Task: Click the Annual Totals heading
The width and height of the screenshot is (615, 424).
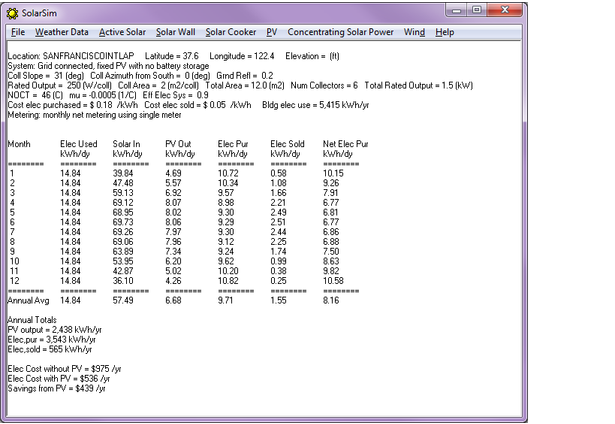Action: click(x=32, y=320)
